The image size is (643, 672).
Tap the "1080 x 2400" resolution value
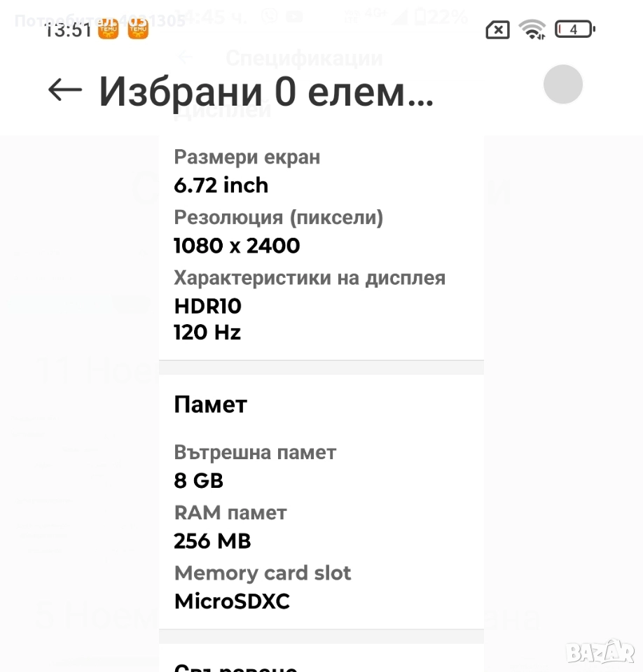(x=237, y=246)
